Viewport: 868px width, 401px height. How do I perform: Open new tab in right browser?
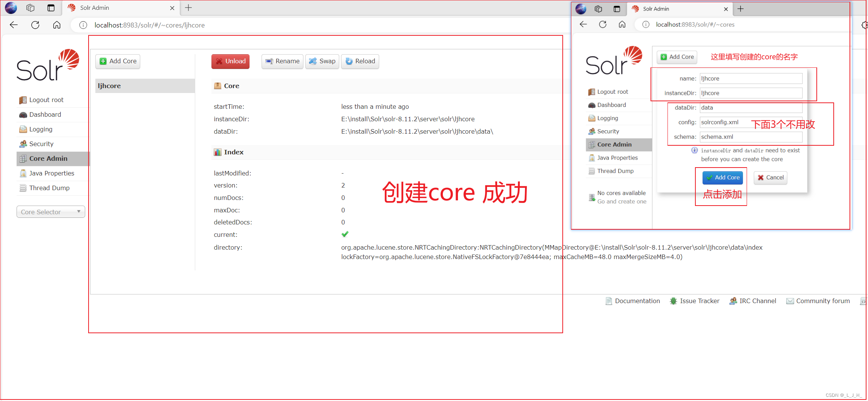click(x=741, y=9)
